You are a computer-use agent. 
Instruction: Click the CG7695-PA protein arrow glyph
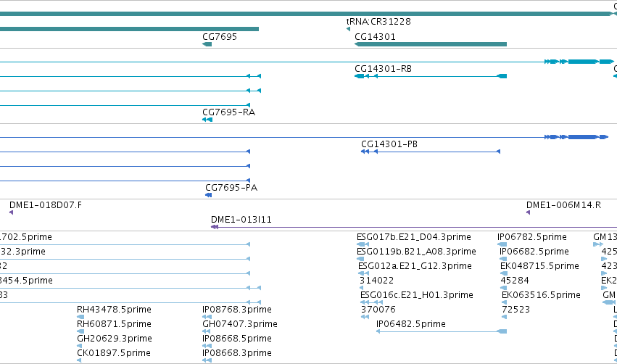point(209,195)
